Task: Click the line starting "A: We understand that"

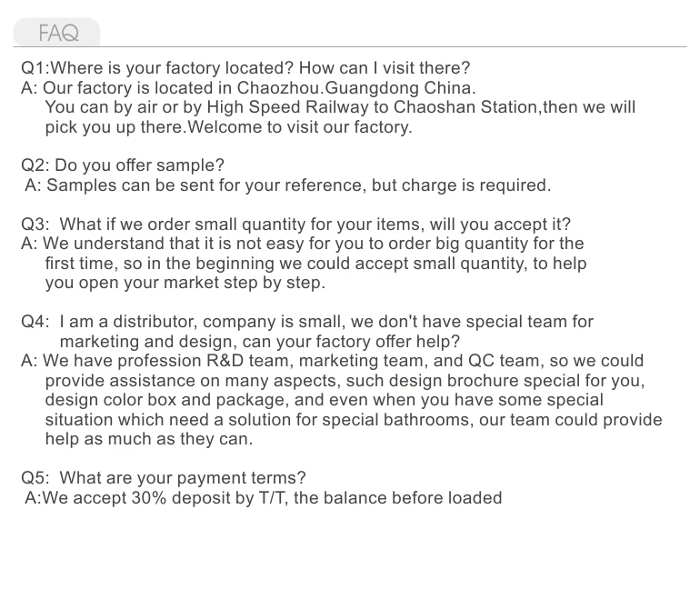Action: (x=302, y=244)
